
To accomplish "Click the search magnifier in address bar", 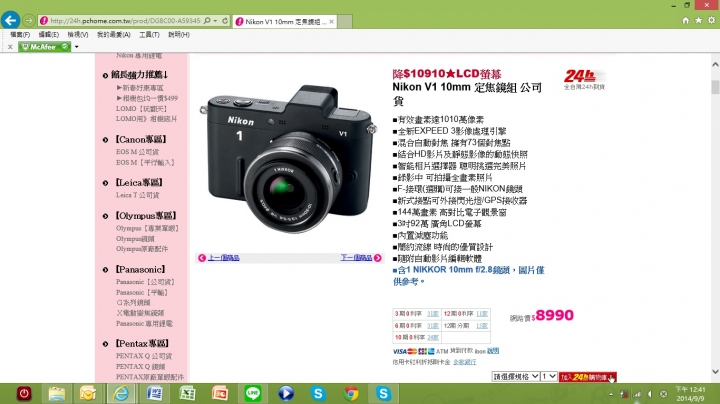I will pyautogui.click(x=207, y=21).
